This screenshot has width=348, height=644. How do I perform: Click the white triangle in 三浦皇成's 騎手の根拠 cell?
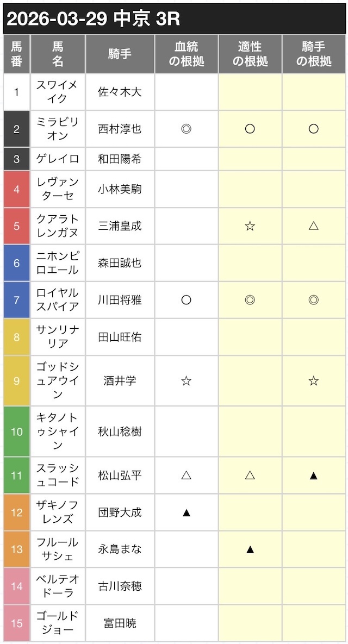313,226
